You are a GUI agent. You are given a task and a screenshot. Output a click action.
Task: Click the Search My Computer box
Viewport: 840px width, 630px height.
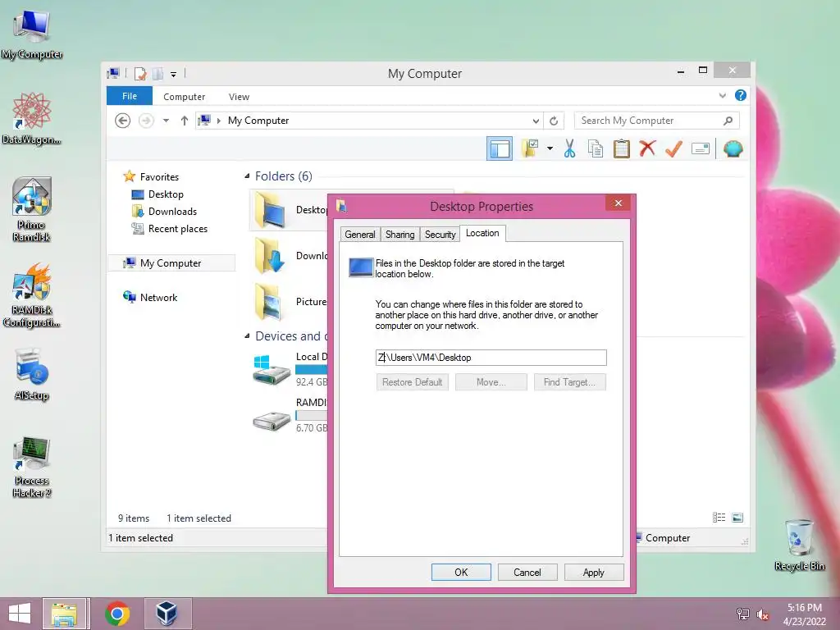point(657,121)
